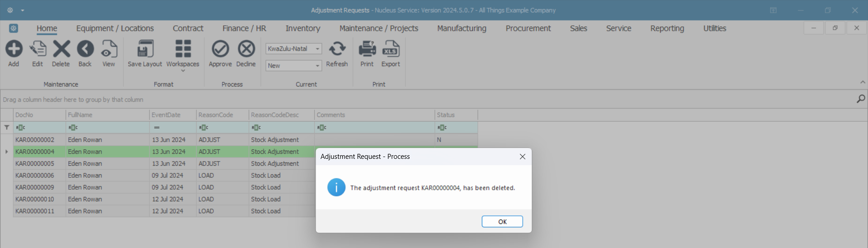Click the Print icon
868x248 pixels.
point(367,49)
